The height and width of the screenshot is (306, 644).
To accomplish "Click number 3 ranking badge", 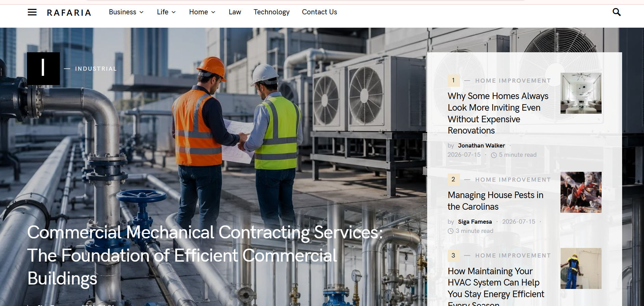I will (454, 255).
